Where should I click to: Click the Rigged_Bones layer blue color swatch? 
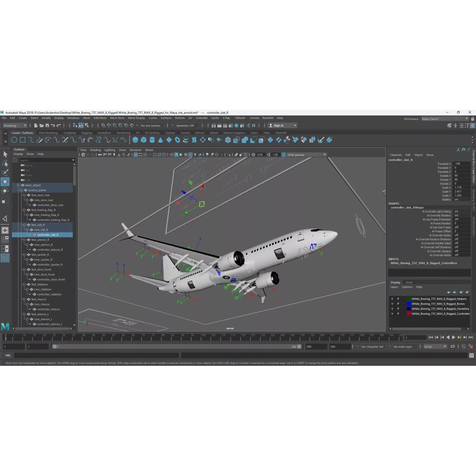point(409,304)
